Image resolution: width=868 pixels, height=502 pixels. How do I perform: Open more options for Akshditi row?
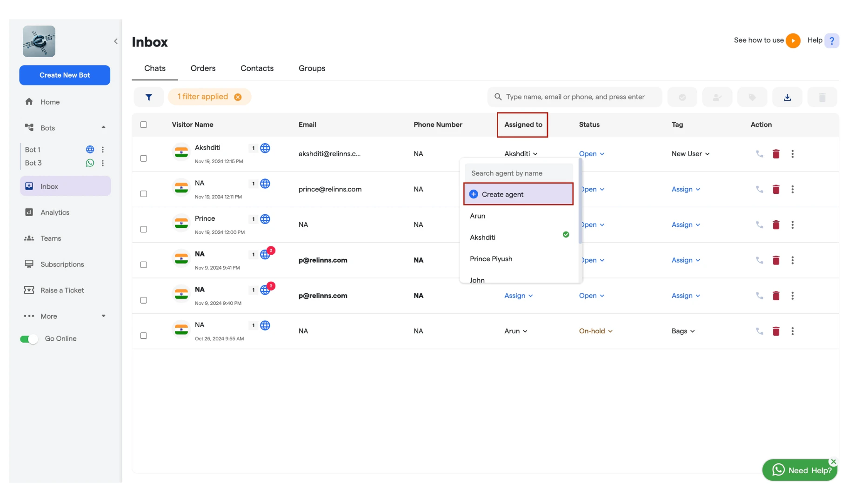click(793, 154)
